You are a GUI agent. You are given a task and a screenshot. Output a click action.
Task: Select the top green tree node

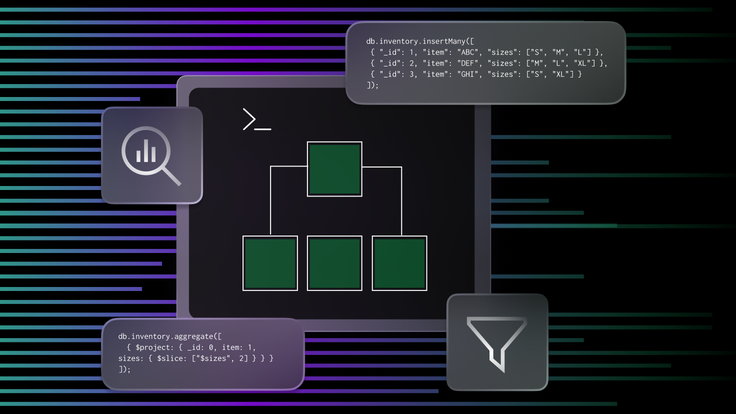tap(335, 169)
